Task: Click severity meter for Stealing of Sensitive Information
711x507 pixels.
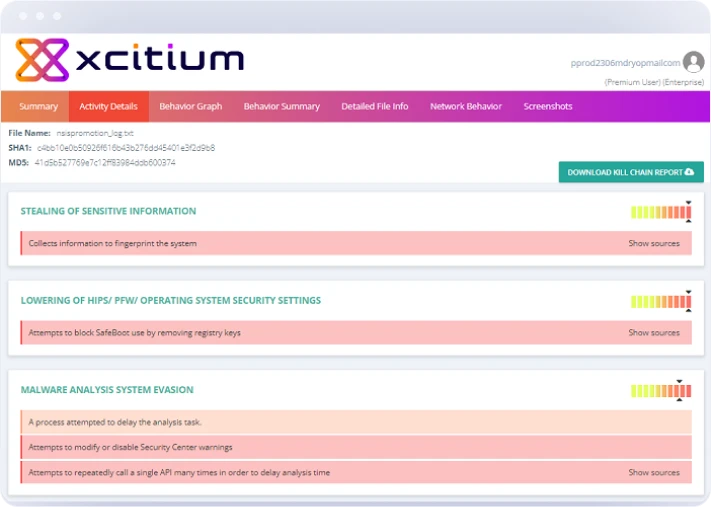Action: 661,212
